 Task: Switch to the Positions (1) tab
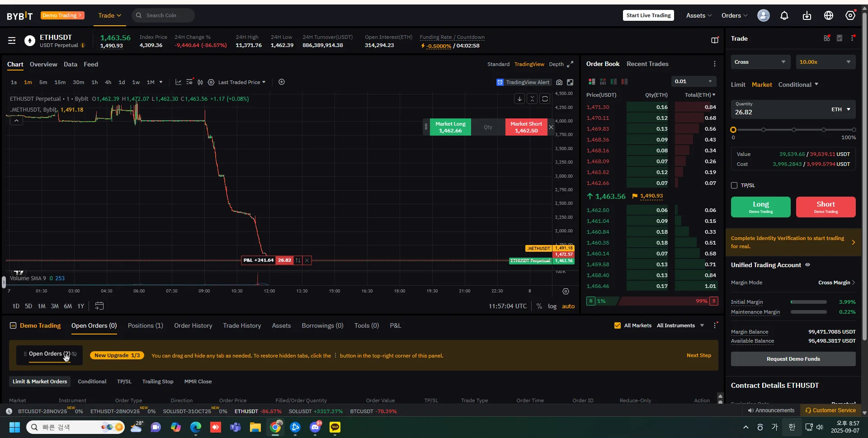(146, 325)
